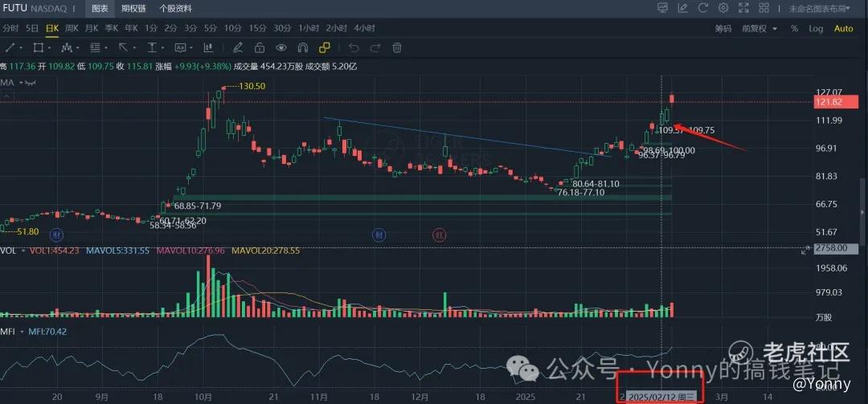Select the 5日 timeframe
Image resolution: width=868 pixels, height=404 pixels.
[32, 28]
